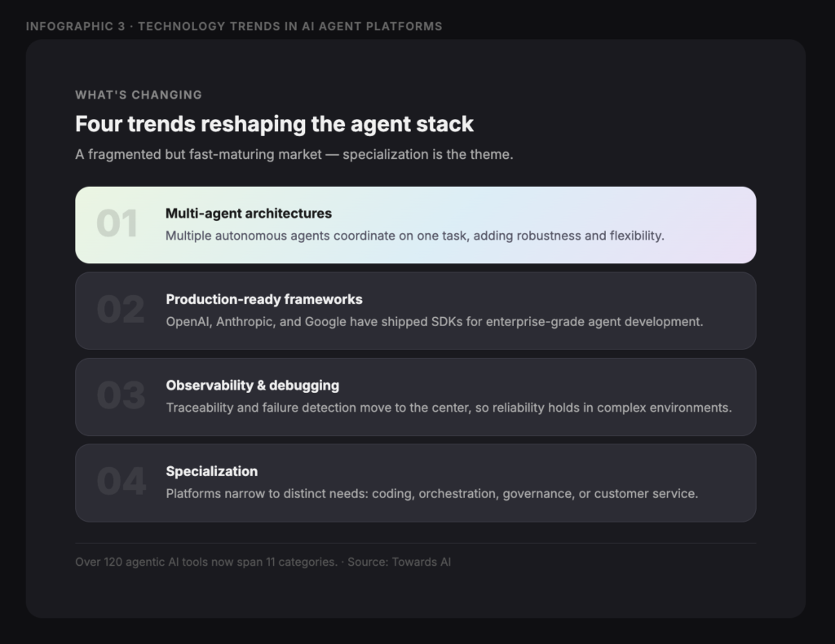Click the large '01' number

tap(117, 223)
